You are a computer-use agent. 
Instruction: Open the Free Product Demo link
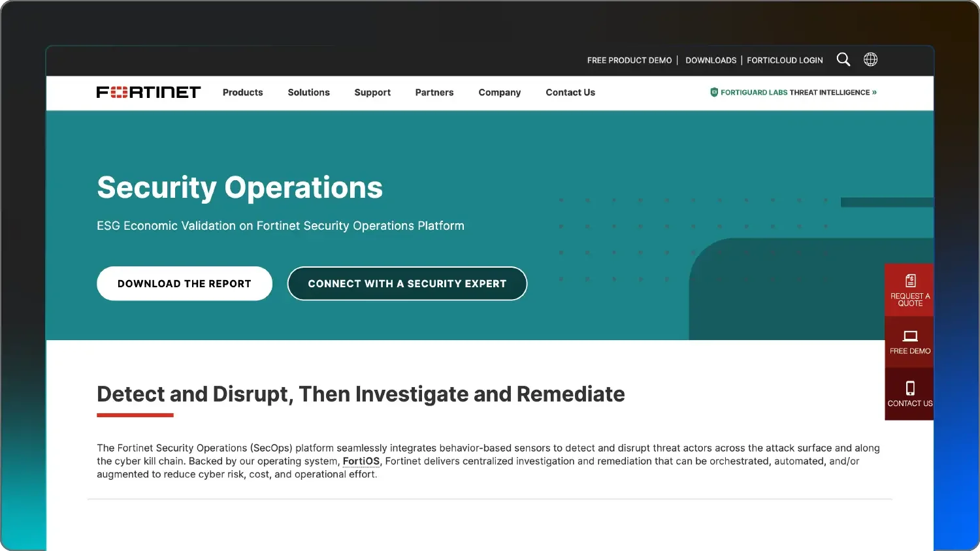coord(629,60)
